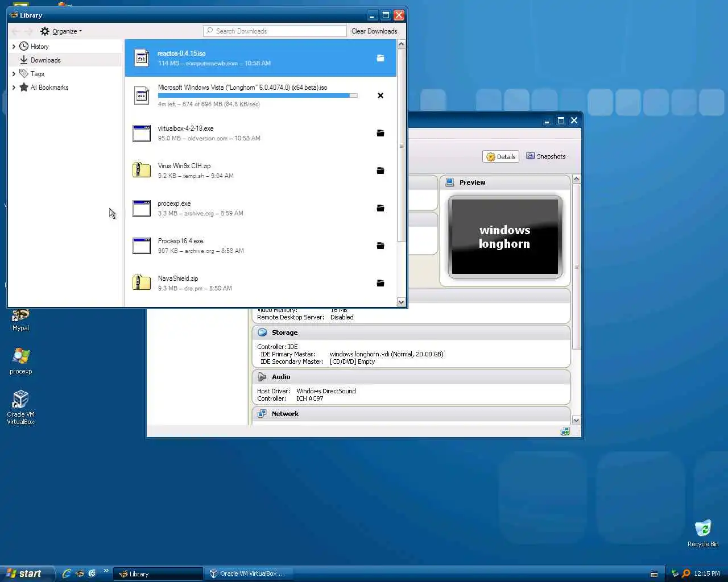Click the on-screen keyboard taskbar icon
The image size is (728, 582).
tap(654, 573)
